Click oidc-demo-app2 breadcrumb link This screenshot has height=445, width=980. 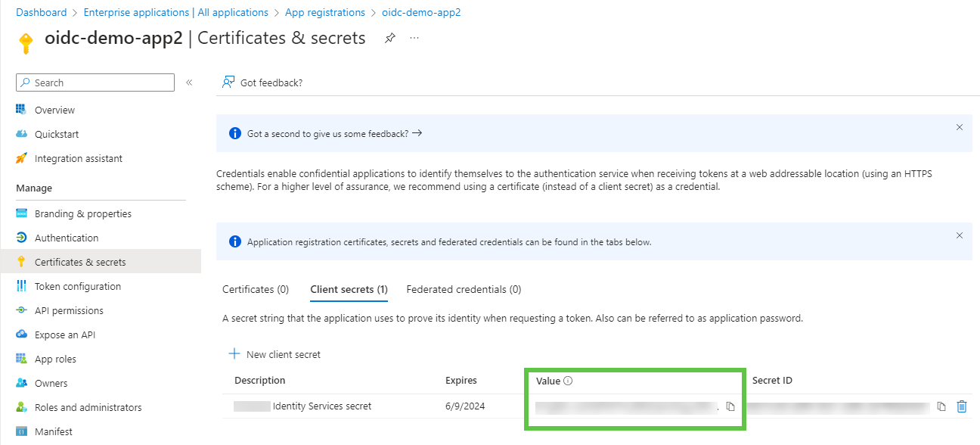coord(421,12)
